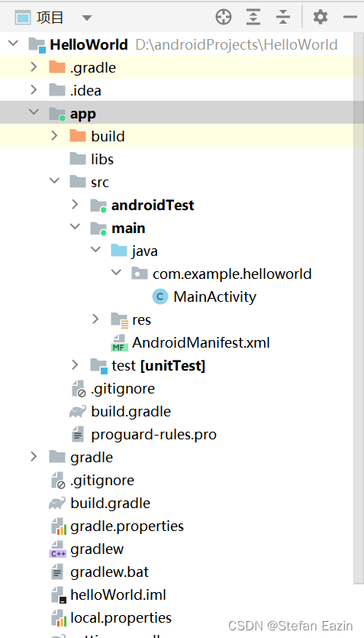Viewport: 364px width, 638px height.
Task: Click the root-level .gitignore file name
Action: pyautogui.click(x=102, y=481)
